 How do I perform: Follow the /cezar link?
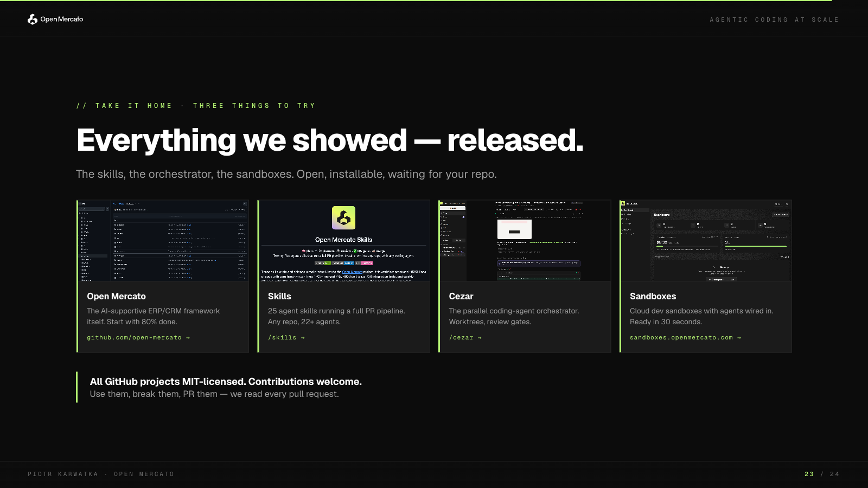(x=465, y=337)
